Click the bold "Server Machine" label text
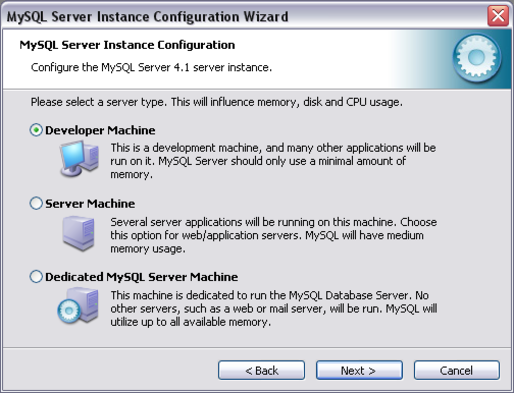 [90, 203]
